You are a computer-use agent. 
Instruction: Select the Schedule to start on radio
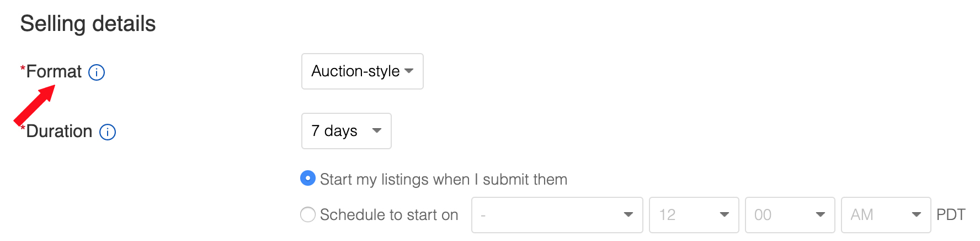[308, 214]
